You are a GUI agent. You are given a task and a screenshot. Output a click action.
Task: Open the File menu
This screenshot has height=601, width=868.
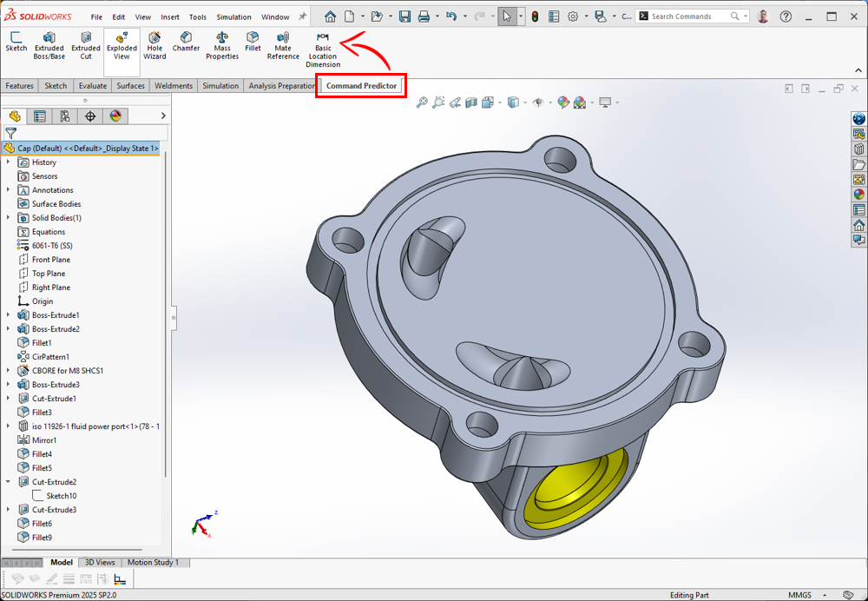click(96, 17)
